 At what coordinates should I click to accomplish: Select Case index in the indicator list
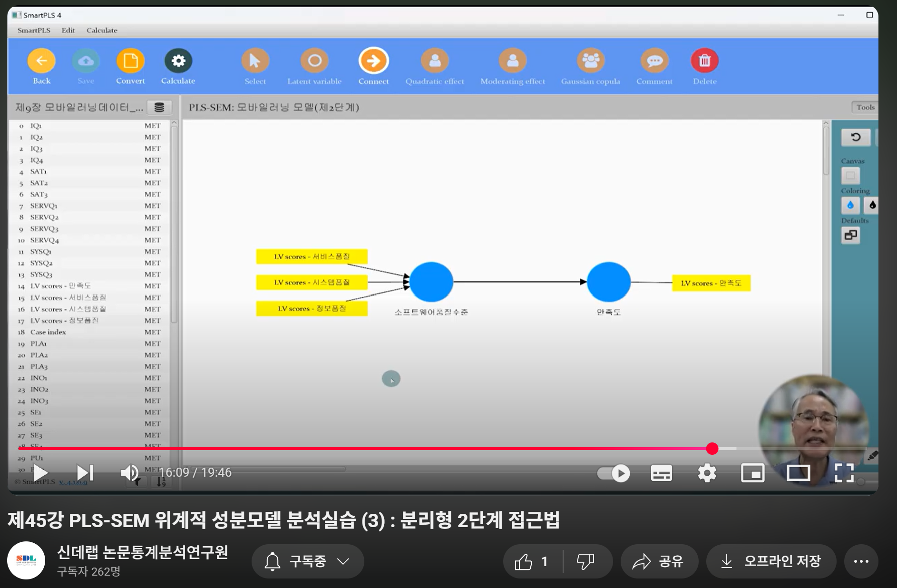click(90, 332)
